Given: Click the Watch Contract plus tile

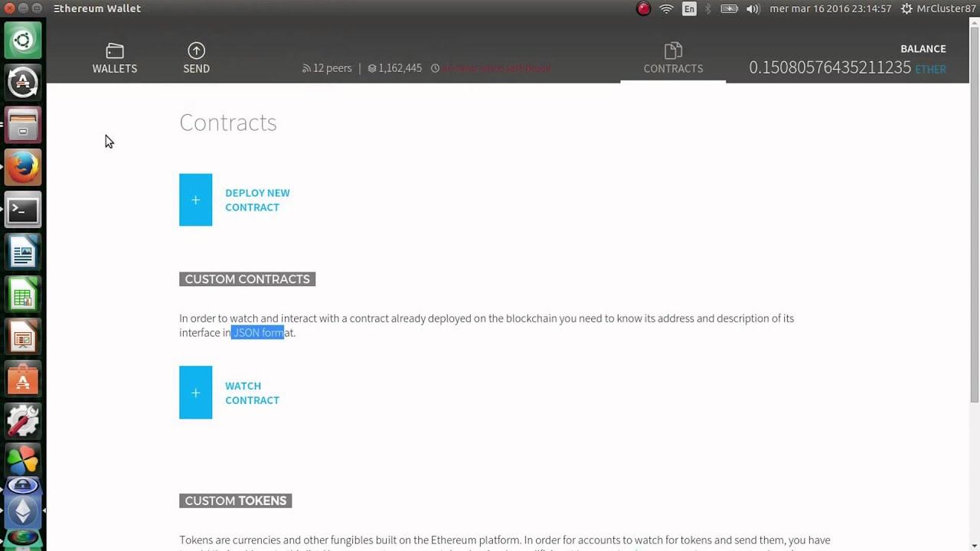Looking at the screenshot, I should pyautogui.click(x=196, y=393).
